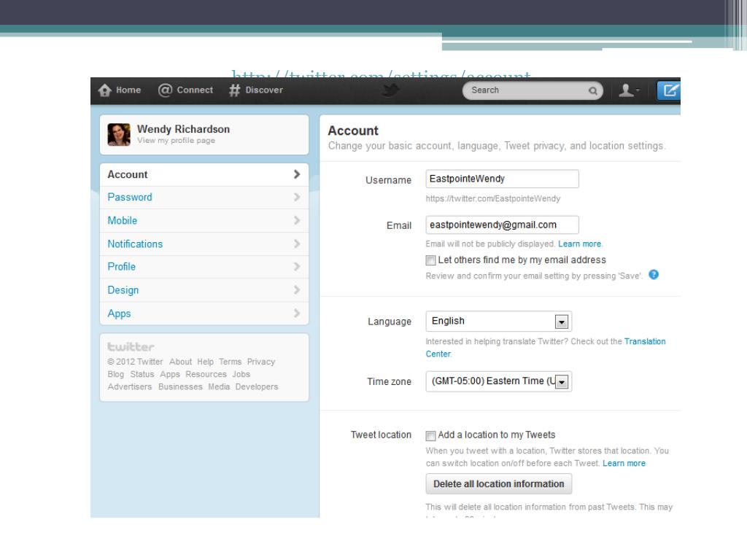
Task: Click Help in footer links
Action: click(205, 362)
